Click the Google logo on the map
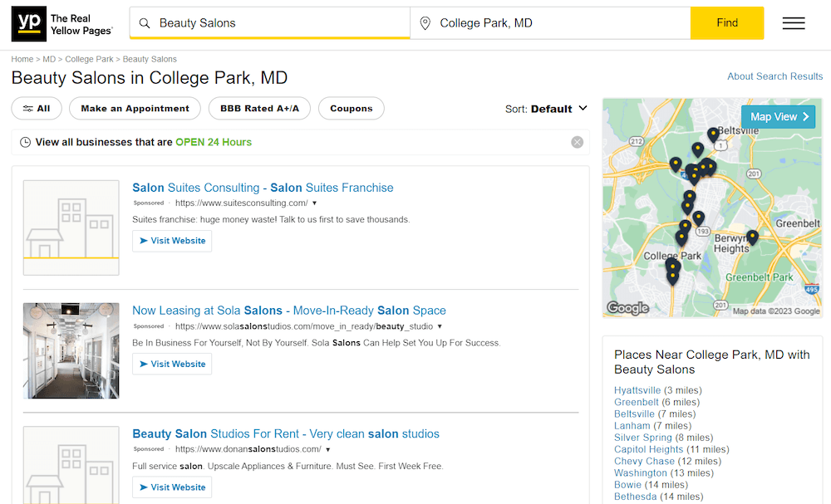This screenshot has width=831, height=504. click(x=628, y=307)
